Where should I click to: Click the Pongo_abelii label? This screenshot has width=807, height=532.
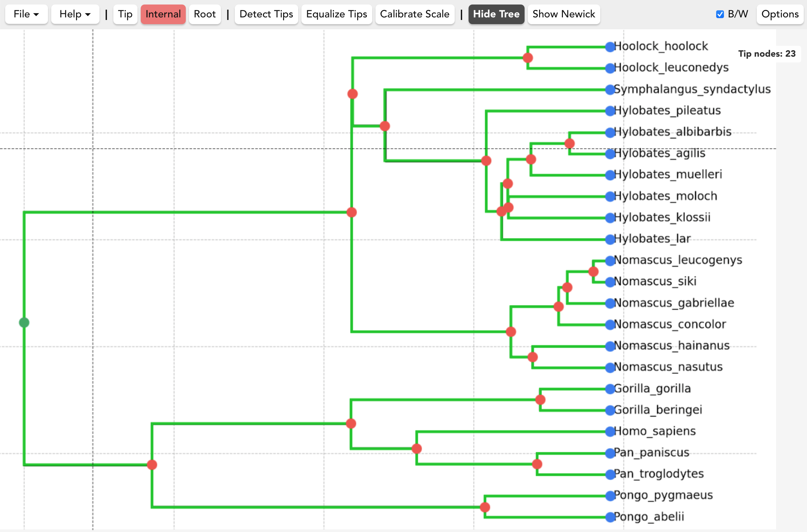649,517
